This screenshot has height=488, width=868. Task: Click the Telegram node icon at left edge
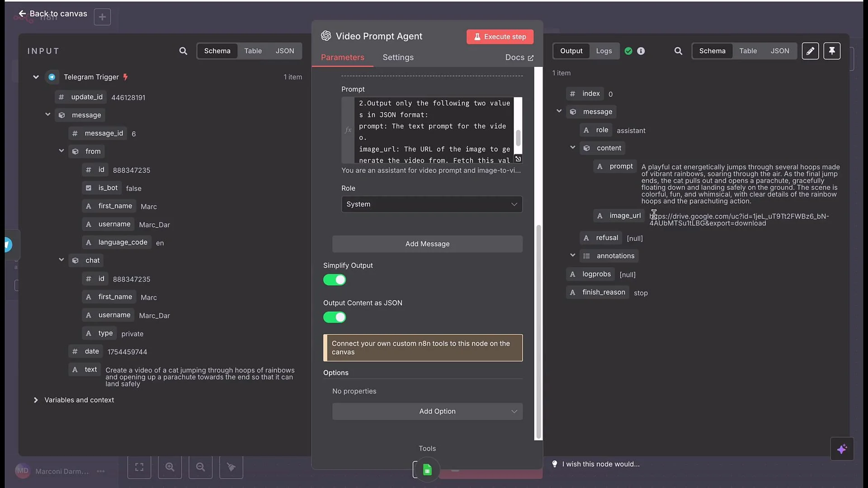pos(8,245)
